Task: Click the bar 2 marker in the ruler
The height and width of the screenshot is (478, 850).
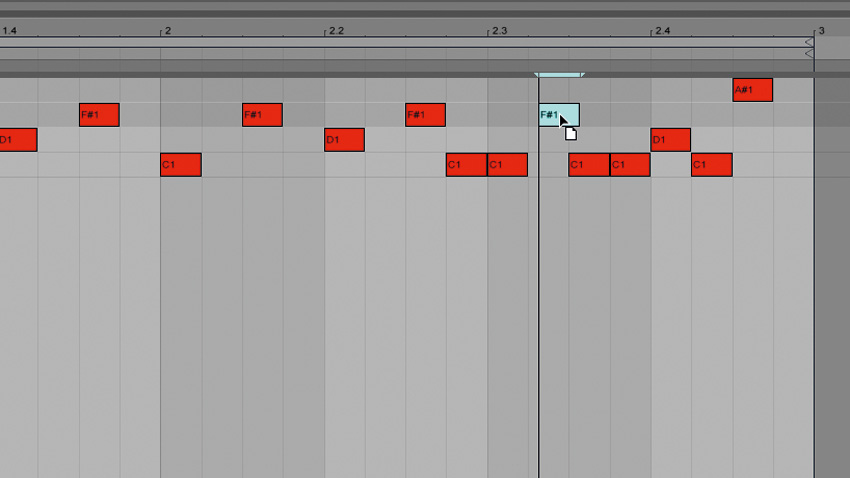Action: click(x=168, y=31)
